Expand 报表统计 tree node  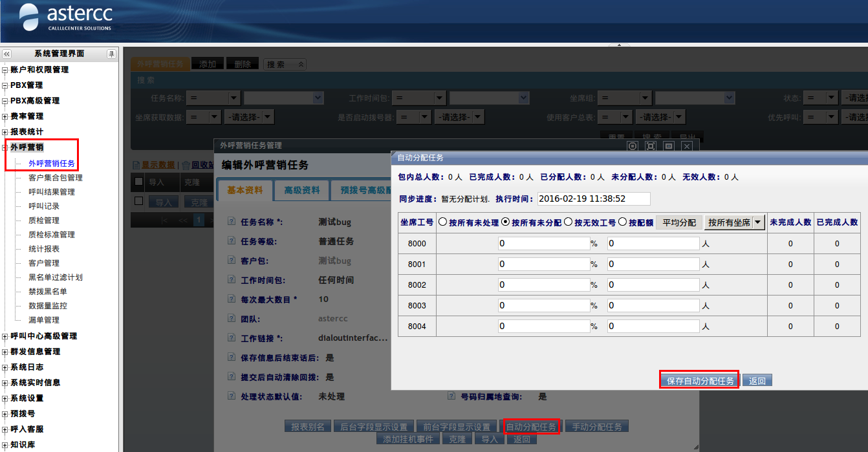pos(5,132)
